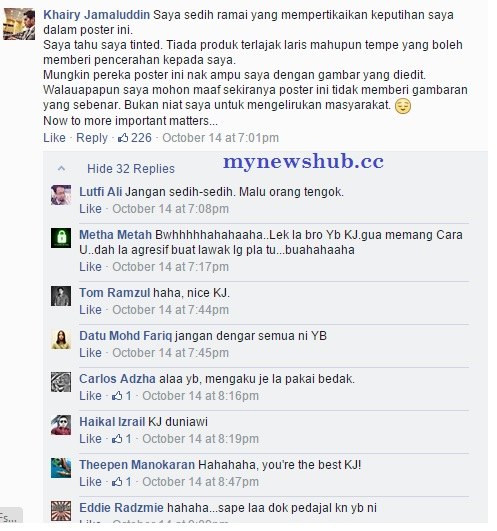Like Lutfi Ali's reply
497x531 pixels.
tap(90, 209)
